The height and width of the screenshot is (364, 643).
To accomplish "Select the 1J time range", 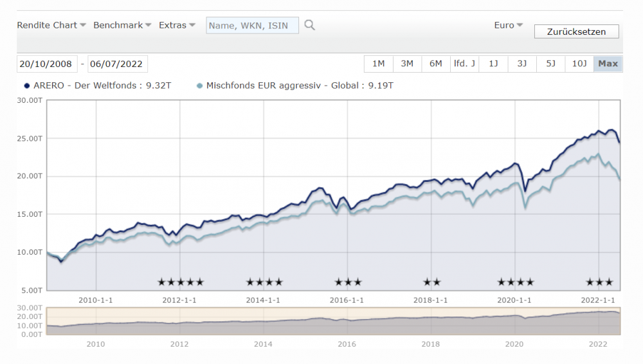I will (x=493, y=64).
